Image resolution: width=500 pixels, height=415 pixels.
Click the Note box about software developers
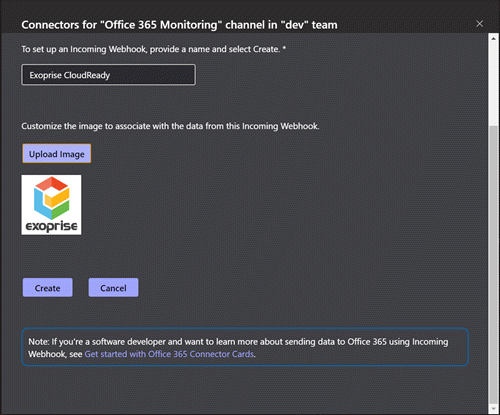(245, 347)
